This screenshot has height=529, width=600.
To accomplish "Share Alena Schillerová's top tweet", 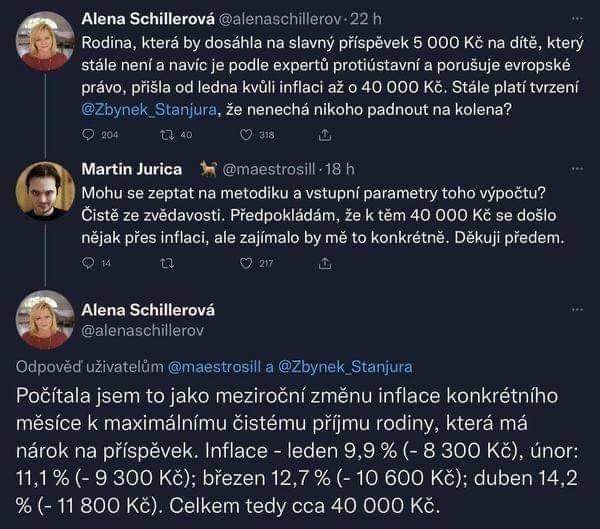I will [324, 134].
